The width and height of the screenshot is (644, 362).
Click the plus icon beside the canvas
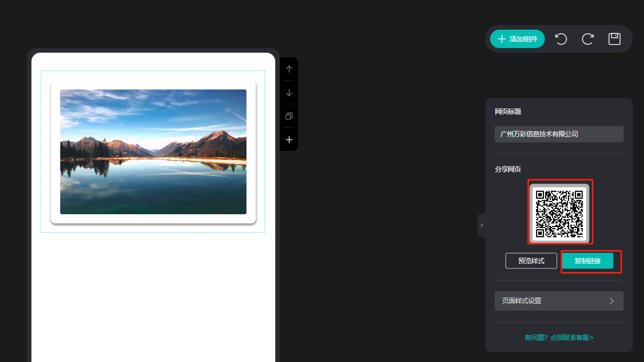[x=289, y=140]
